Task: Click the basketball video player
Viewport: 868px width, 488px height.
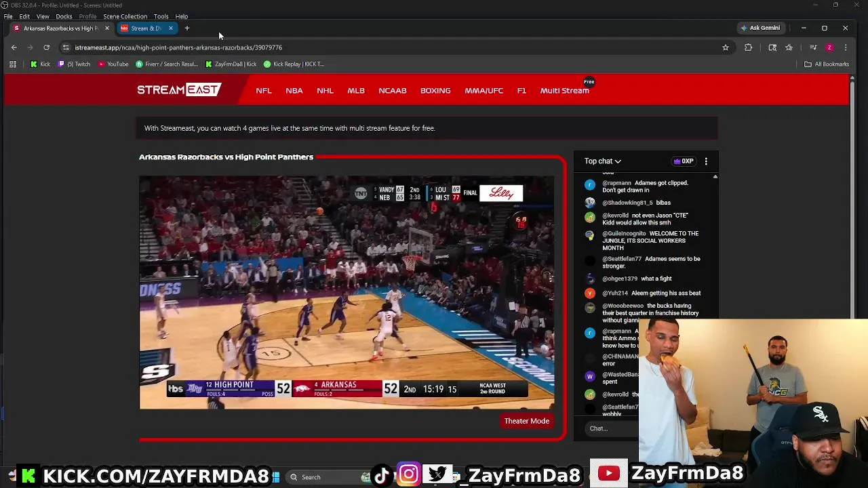Action: click(x=347, y=292)
